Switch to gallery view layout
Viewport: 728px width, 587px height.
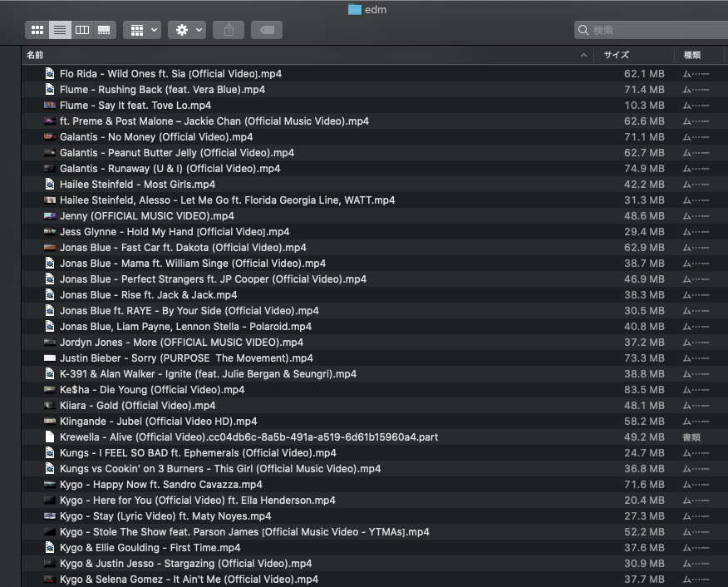click(x=104, y=30)
